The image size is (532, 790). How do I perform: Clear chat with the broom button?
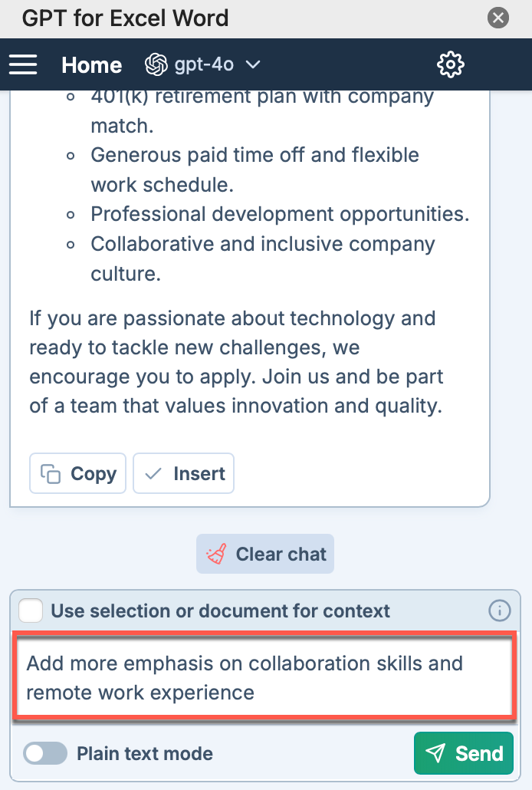265,554
